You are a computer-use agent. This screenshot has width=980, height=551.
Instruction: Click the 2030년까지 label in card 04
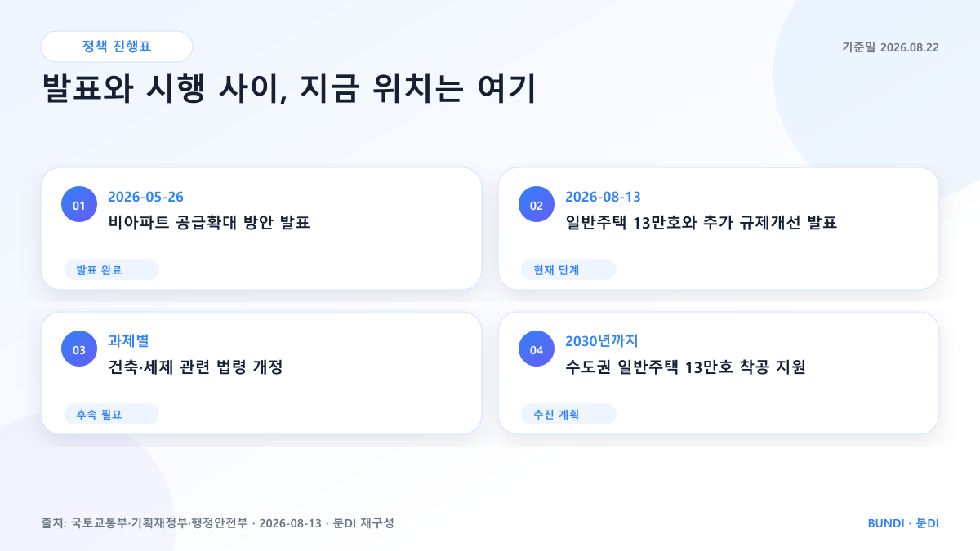point(602,341)
